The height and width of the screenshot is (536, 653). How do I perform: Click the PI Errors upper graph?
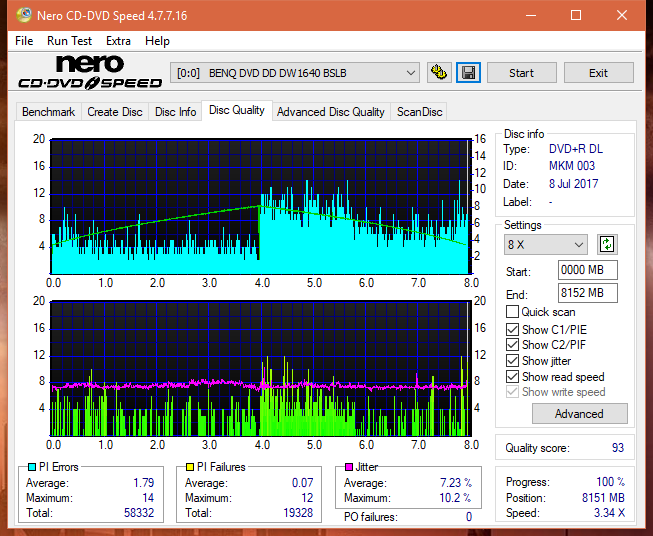261,207
